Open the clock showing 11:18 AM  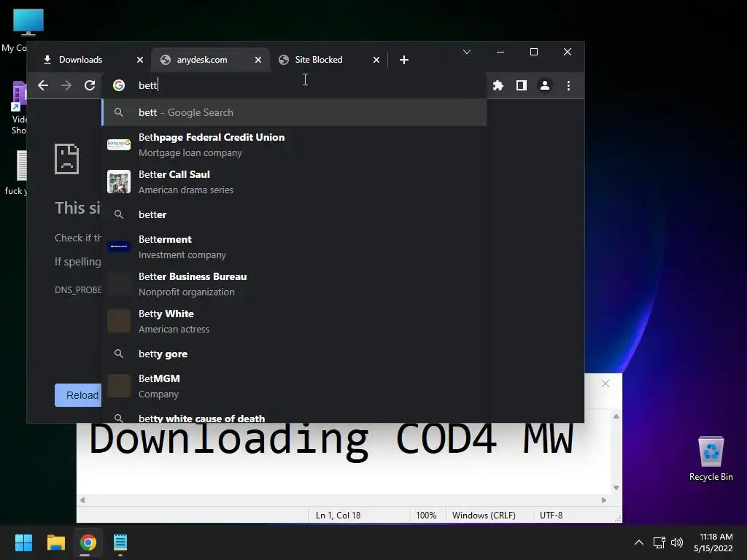(713, 542)
